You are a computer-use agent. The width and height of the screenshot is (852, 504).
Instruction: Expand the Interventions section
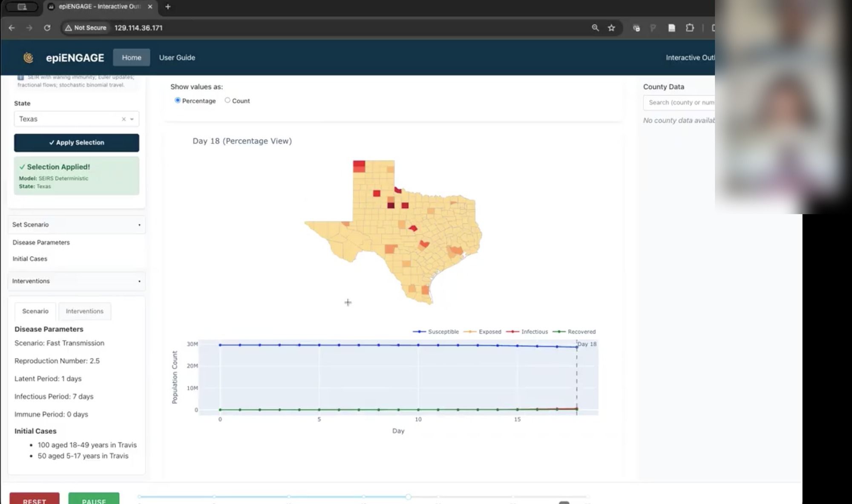(77, 281)
